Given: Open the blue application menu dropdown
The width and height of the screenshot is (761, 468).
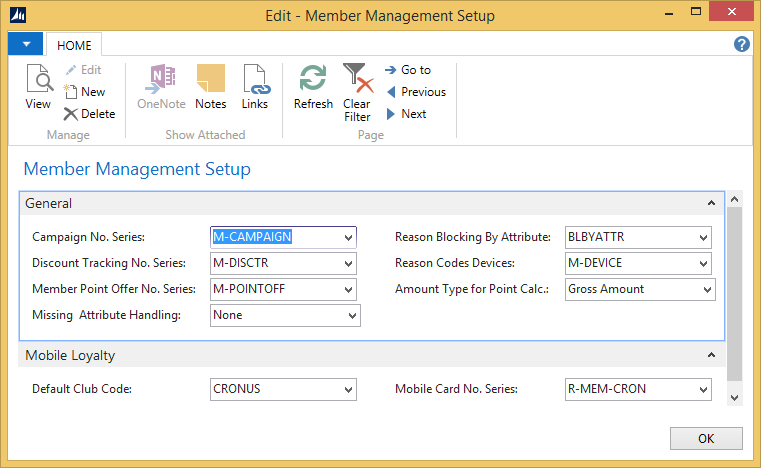Looking at the screenshot, I should (25, 45).
